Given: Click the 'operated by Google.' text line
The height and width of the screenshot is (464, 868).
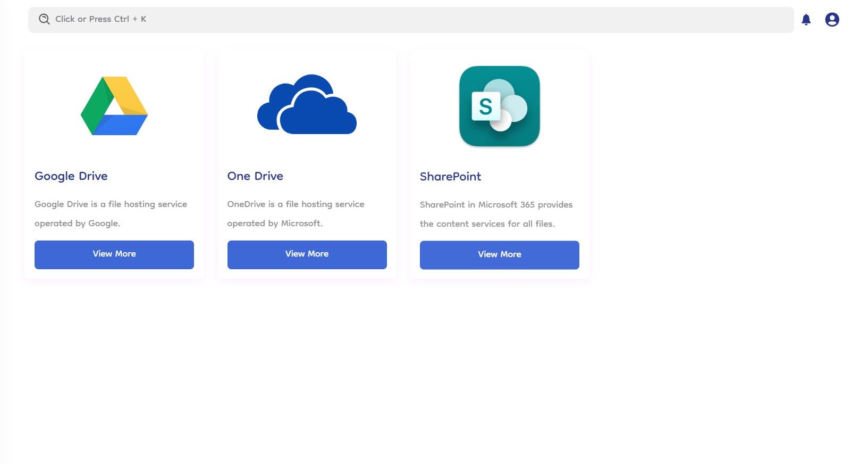Looking at the screenshot, I should (x=78, y=223).
